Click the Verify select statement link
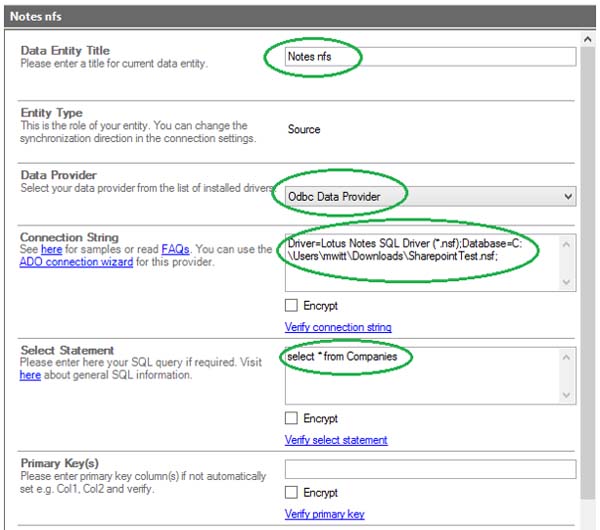The height and width of the screenshot is (530, 600). pyautogui.click(x=336, y=440)
